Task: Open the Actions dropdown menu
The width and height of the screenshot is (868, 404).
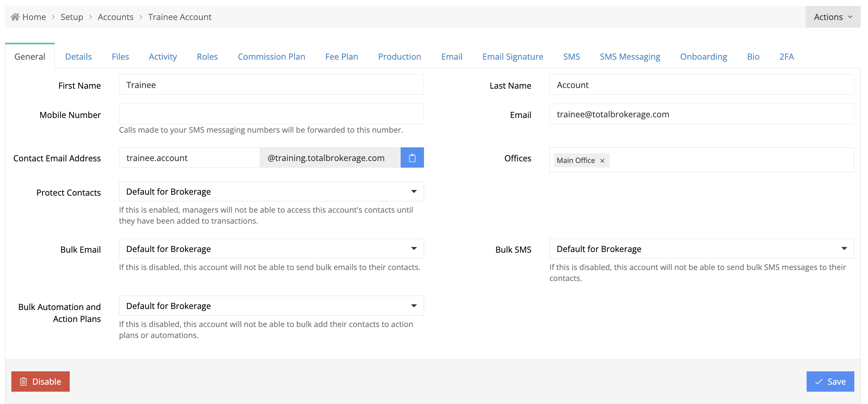Action: [x=833, y=17]
